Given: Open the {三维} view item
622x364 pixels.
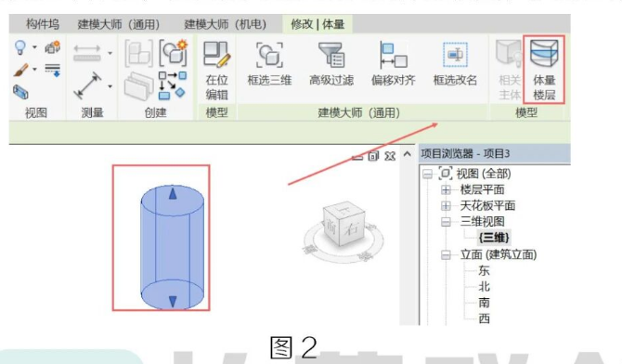Looking at the screenshot, I should (494, 238).
